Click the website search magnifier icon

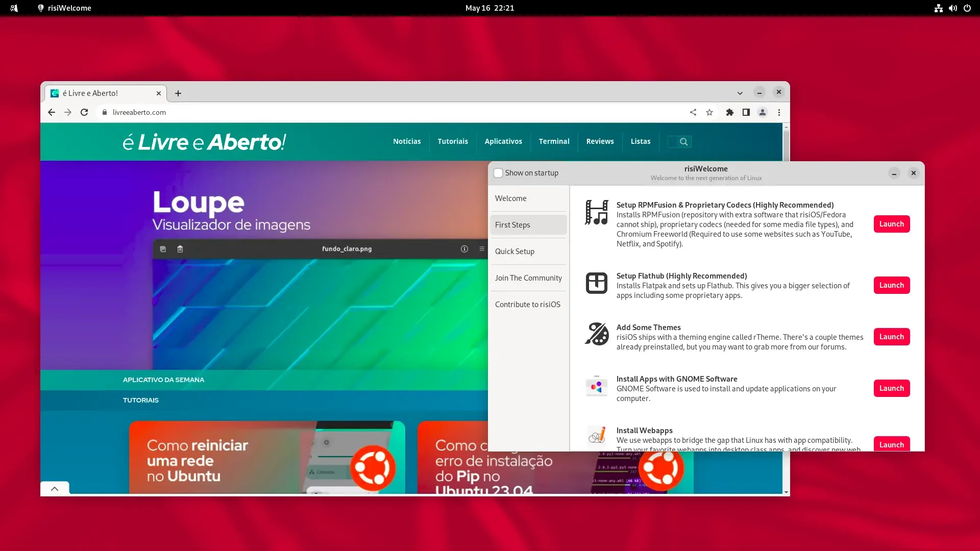pyautogui.click(x=684, y=142)
